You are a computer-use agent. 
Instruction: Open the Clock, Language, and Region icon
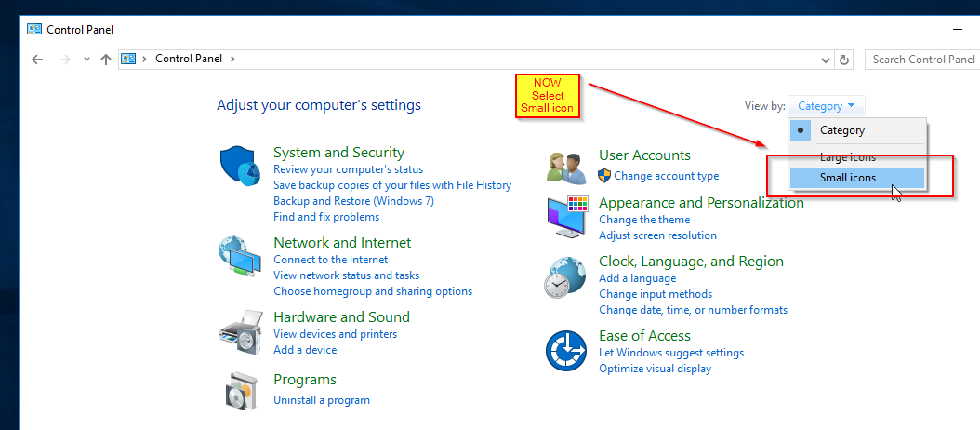(565, 276)
